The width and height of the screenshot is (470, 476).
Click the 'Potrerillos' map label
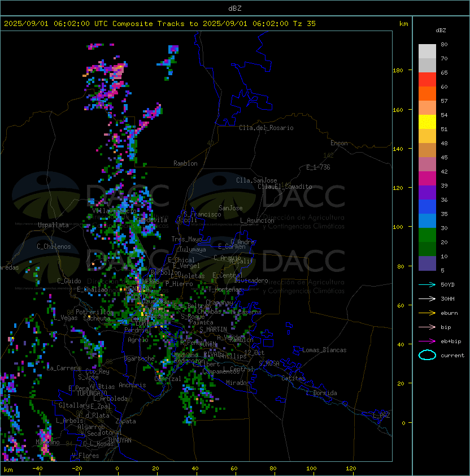[94, 312]
